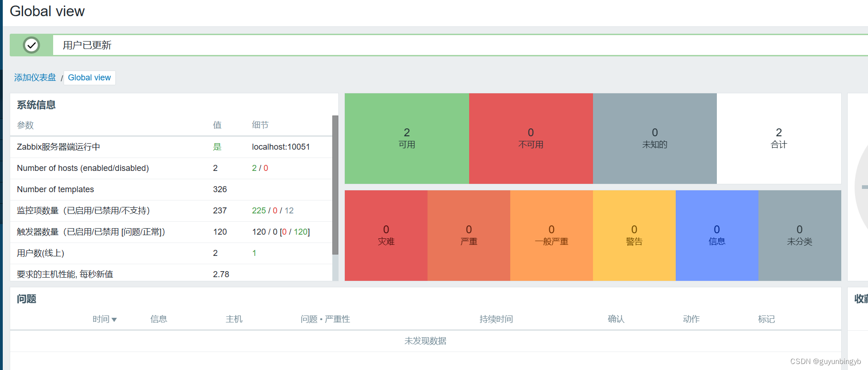Click the 未发现数据 empty message
This screenshot has height=370, width=868.
(x=425, y=341)
